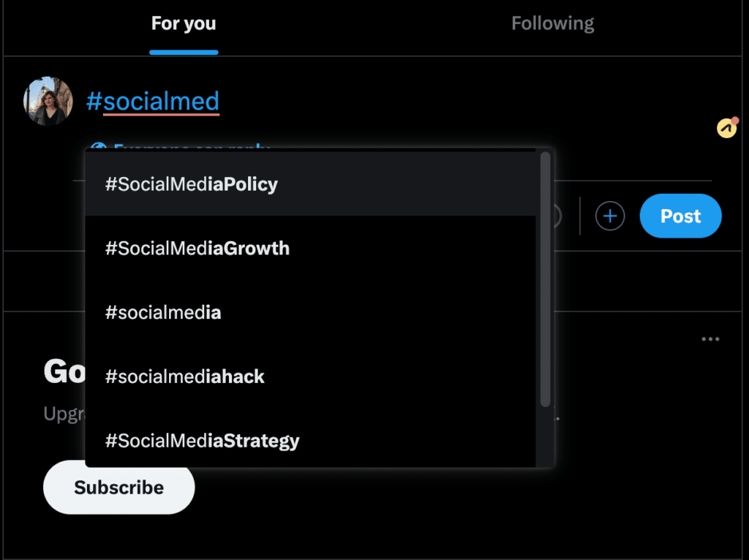Select #SocialMediaPolicy hashtag suggestion

(x=310, y=184)
